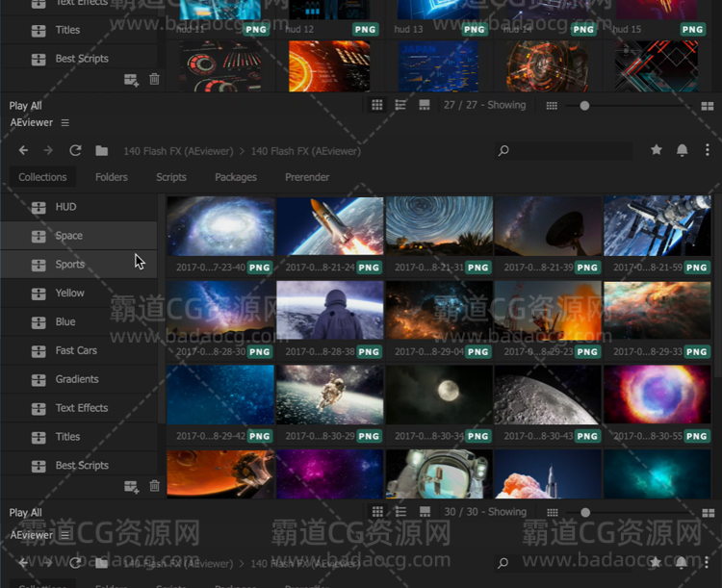This screenshot has height=588, width=722.
Task: Switch to grid view in the 27 / 27 panel
Action: pos(377,105)
